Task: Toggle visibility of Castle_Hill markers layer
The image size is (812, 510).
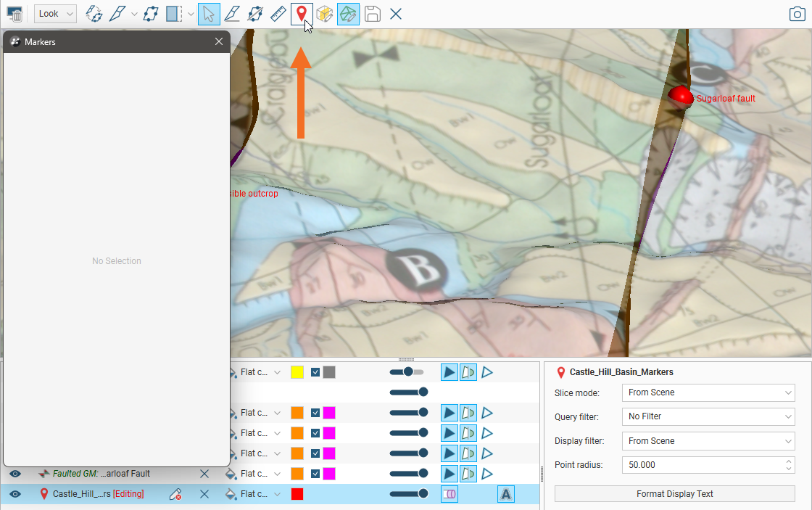Action: click(16, 494)
